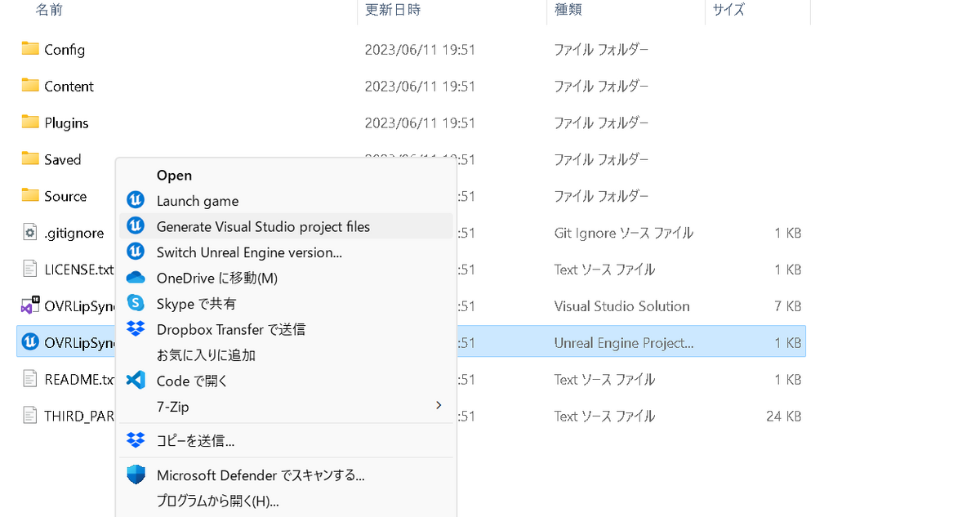Image resolution: width=980 pixels, height=517 pixels.
Task: Click the Visual Studio solution file icon
Action: [x=30, y=305]
